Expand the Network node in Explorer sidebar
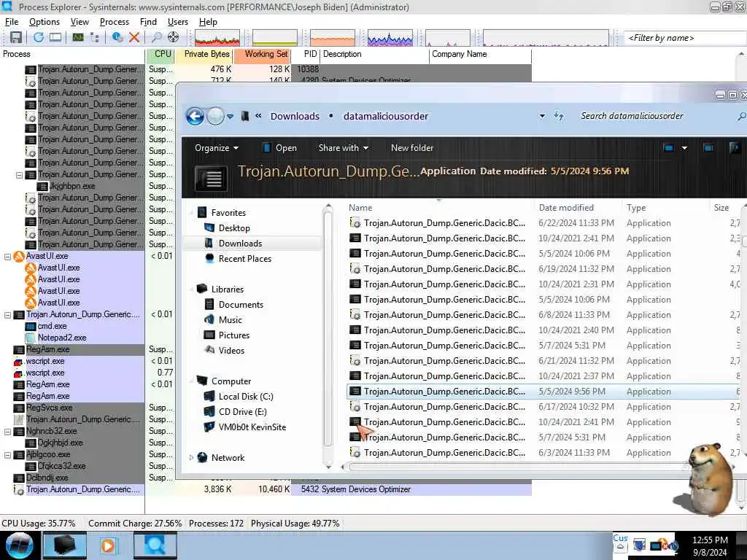Image resolution: width=747 pixels, height=560 pixels. click(x=192, y=458)
